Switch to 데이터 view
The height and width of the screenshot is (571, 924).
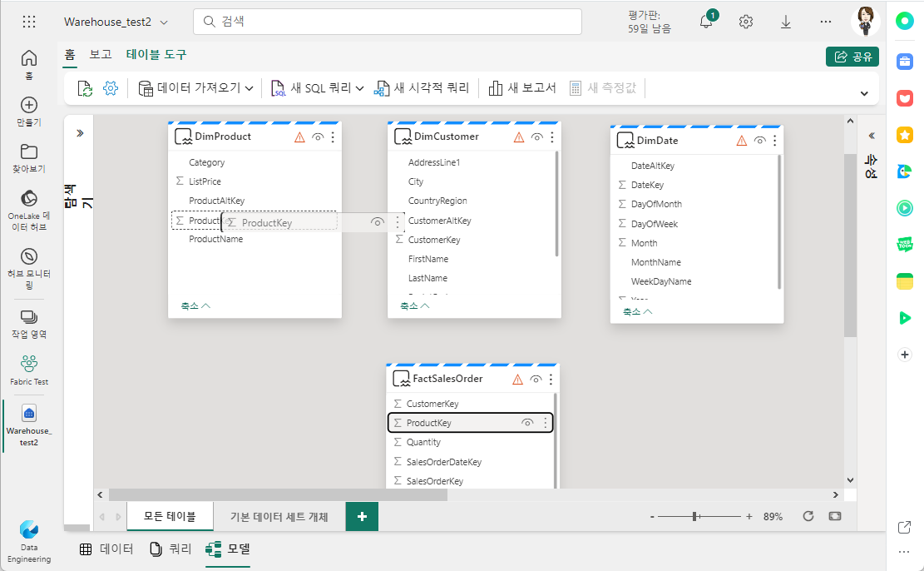(106, 549)
